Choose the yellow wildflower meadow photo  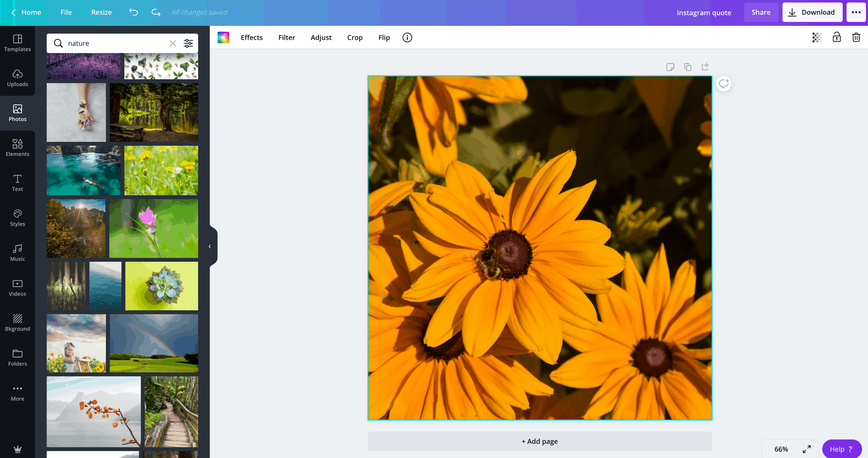pos(161,170)
